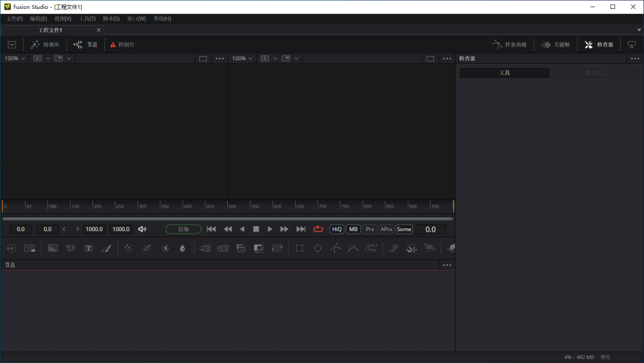Toggle Prx proxy mode
This screenshot has height=363, width=644.
coord(370,229)
